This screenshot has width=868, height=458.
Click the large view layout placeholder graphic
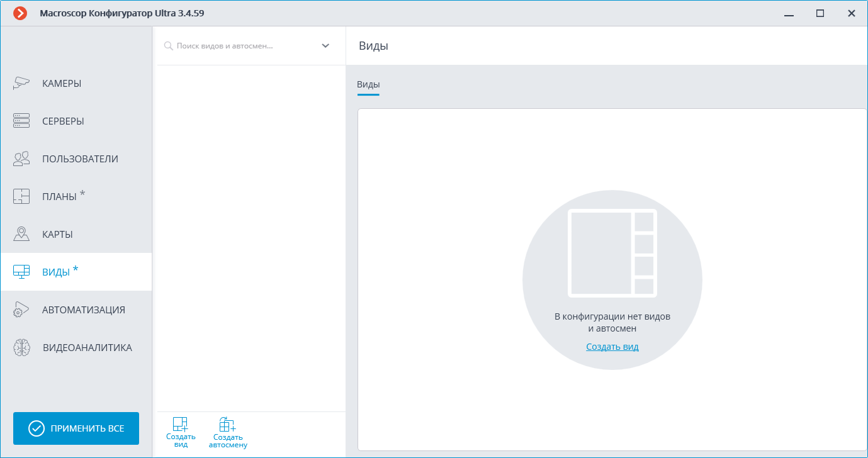pyautogui.click(x=612, y=253)
